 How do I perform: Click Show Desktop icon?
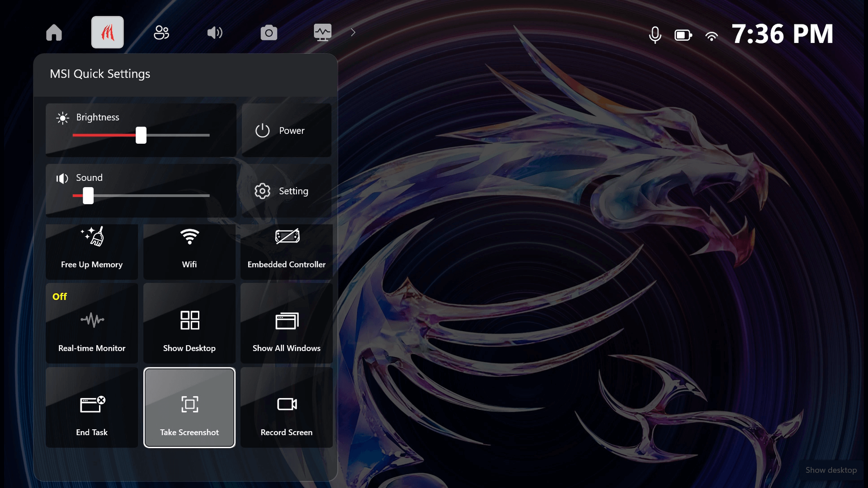point(189,320)
